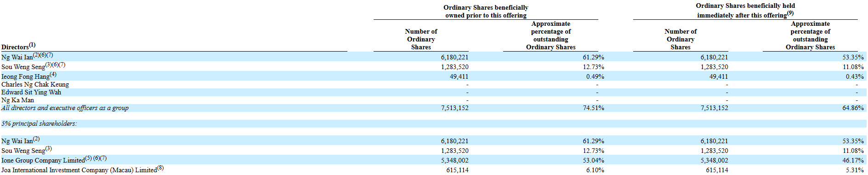Click the Ng Ka Man name
Image resolution: width=868 pixels, height=175 pixels.
17,100
